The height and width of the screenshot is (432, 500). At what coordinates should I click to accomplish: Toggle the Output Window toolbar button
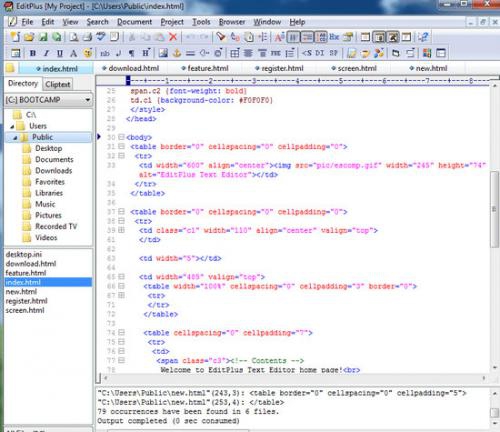tap(393, 37)
